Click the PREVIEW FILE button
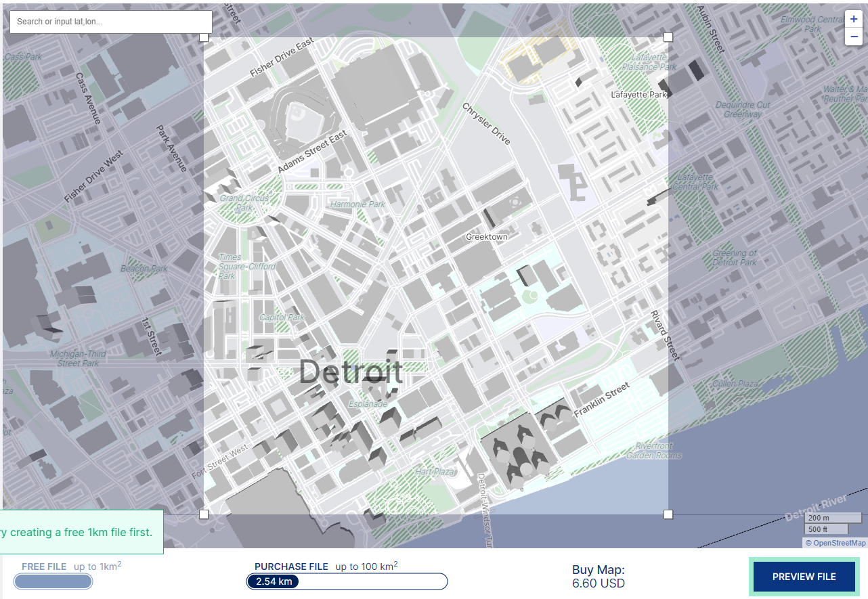Image resolution: width=868 pixels, height=599 pixels. (x=805, y=577)
